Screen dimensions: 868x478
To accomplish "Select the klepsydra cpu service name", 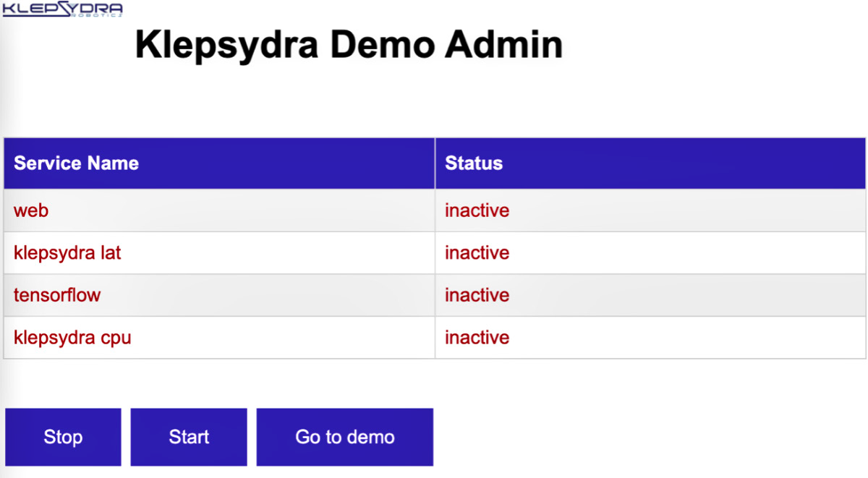I will click(72, 338).
